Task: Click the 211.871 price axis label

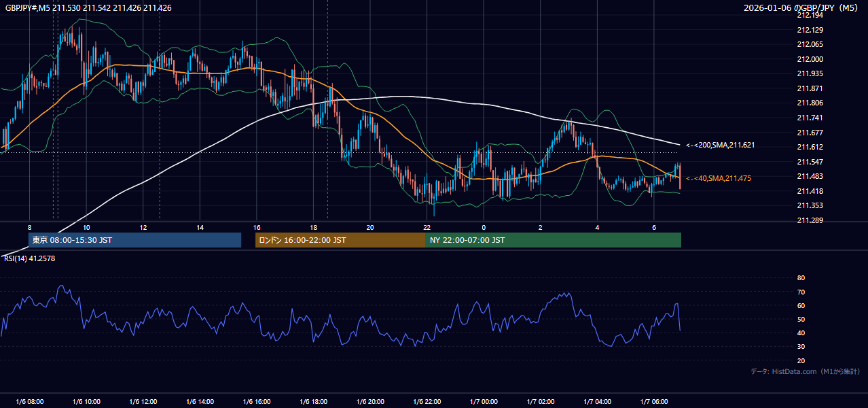Action: [810, 88]
